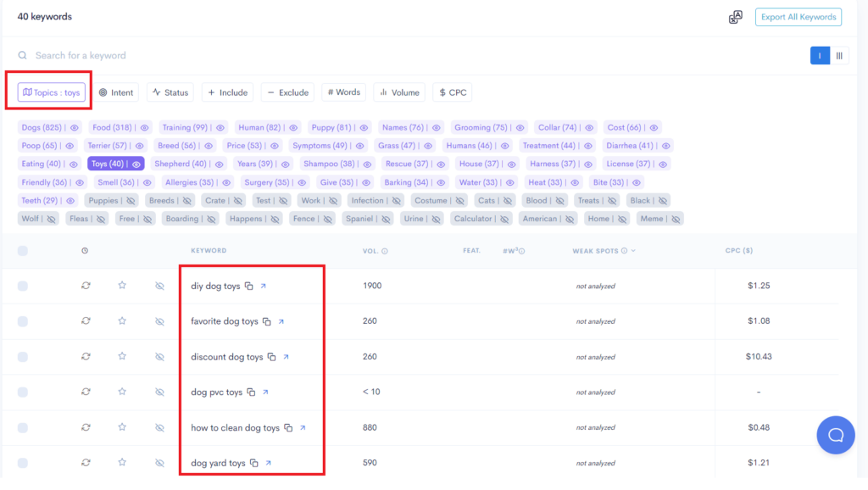The width and height of the screenshot is (868, 490).
Task: Open the Status filter
Action: 170,92
